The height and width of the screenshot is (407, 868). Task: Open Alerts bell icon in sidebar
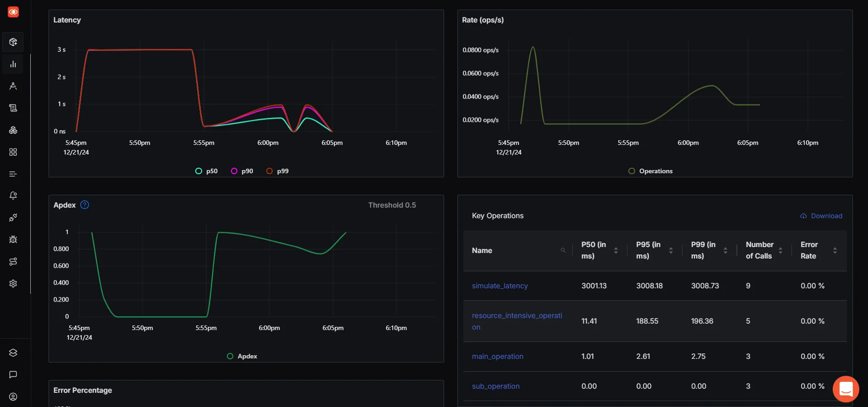pyautogui.click(x=13, y=196)
